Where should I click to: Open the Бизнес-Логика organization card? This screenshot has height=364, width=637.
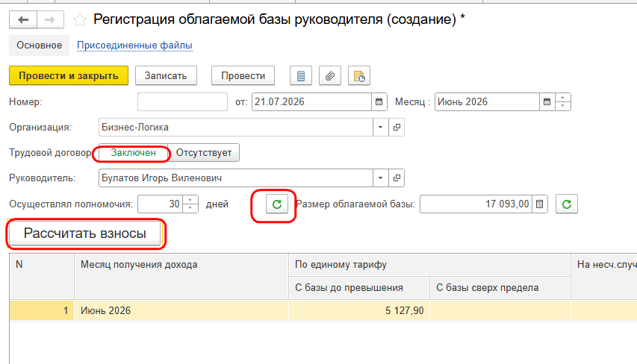click(397, 128)
